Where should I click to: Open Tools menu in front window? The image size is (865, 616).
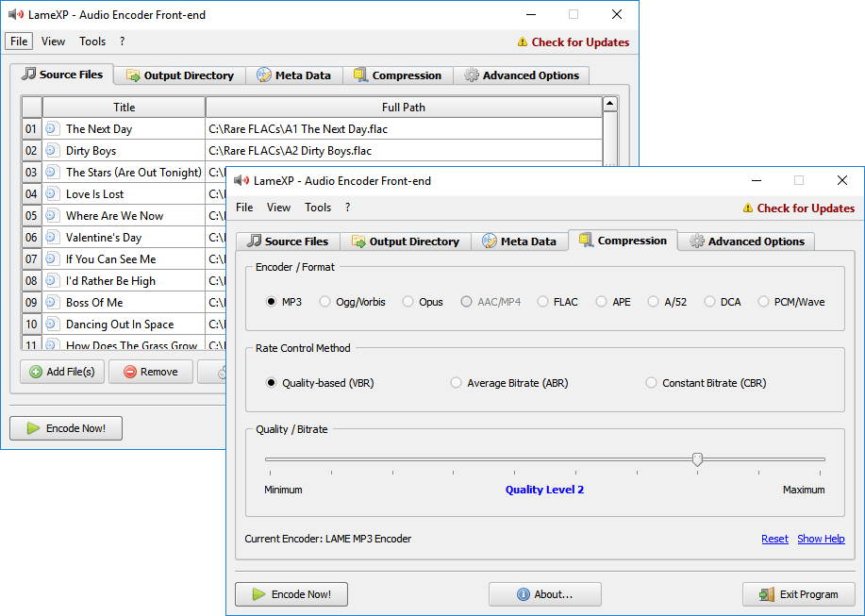click(x=318, y=208)
